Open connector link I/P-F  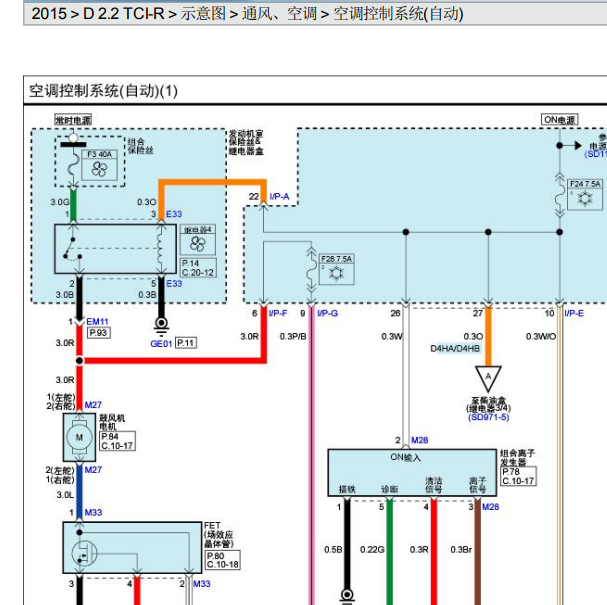pyautogui.click(x=278, y=313)
